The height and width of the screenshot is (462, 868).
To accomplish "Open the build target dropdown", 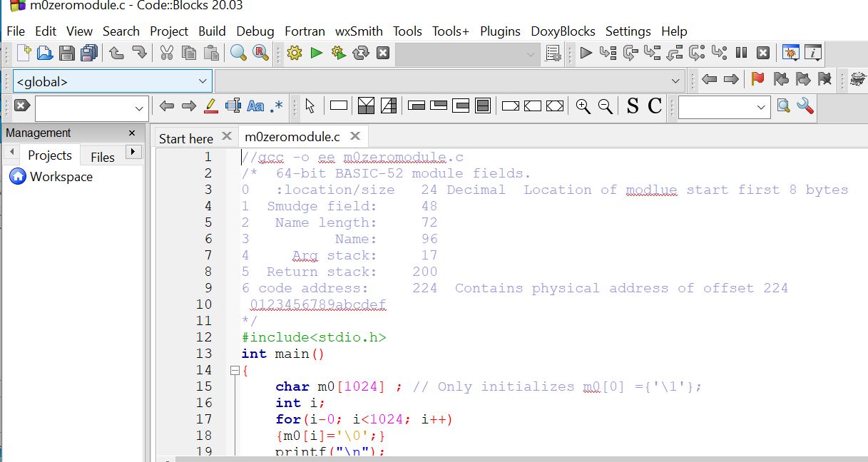I will tap(468, 54).
